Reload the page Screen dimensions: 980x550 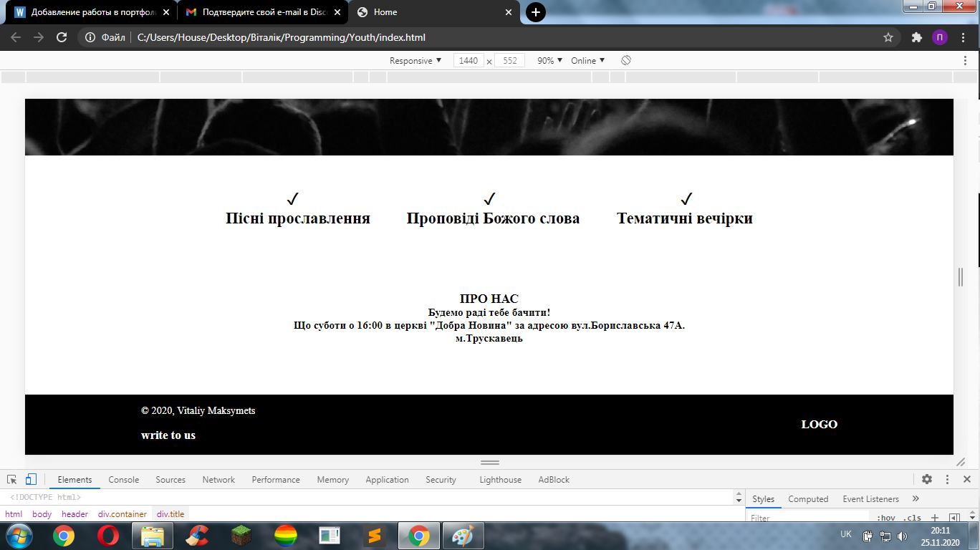click(x=62, y=37)
